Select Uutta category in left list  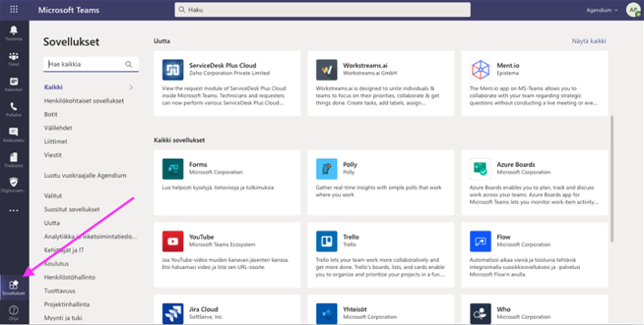pyautogui.click(x=52, y=223)
